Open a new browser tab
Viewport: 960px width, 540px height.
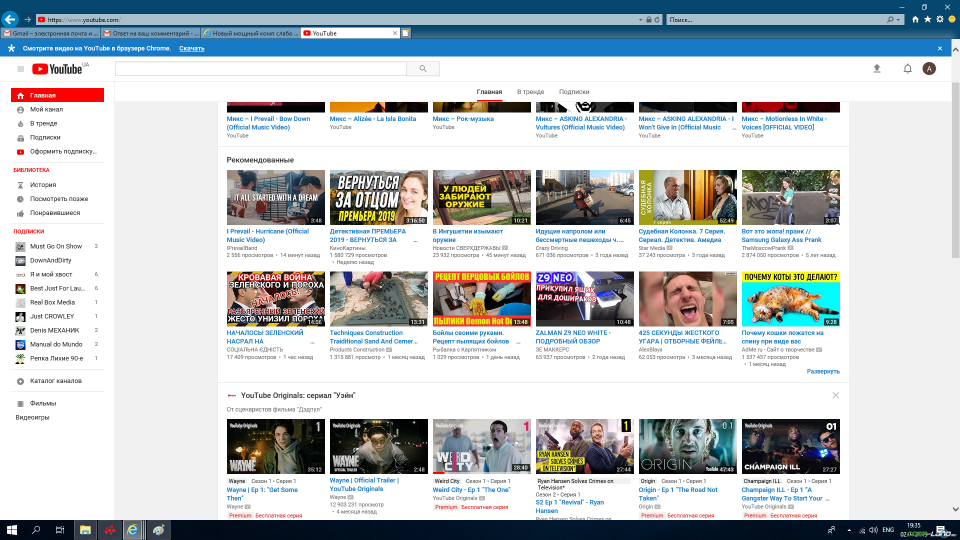405,33
